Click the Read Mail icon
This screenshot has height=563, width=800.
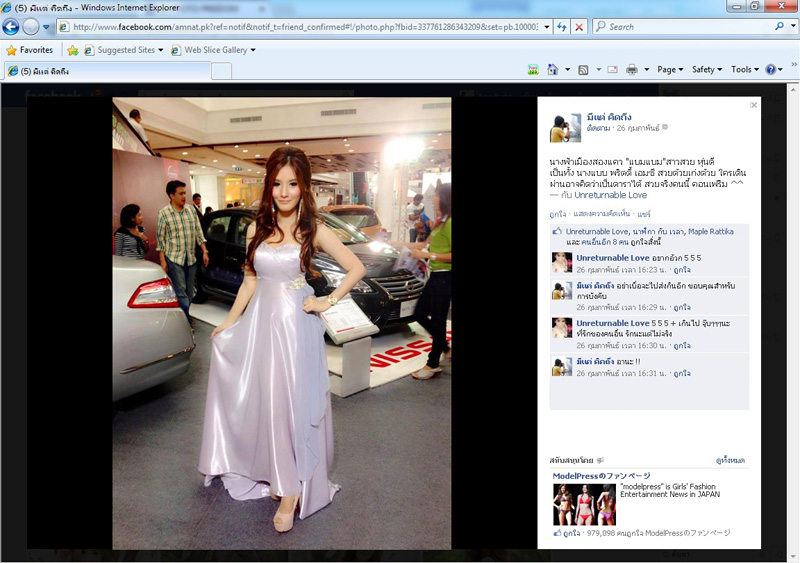pyautogui.click(x=613, y=70)
